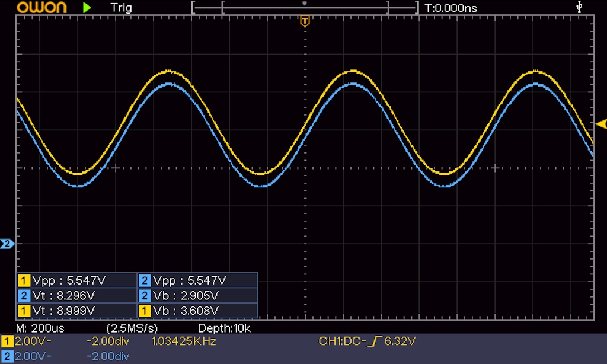Select the yellow CH1 badge in bottom bar
The width and height of the screenshot is (607, 364).
[7, 341]
